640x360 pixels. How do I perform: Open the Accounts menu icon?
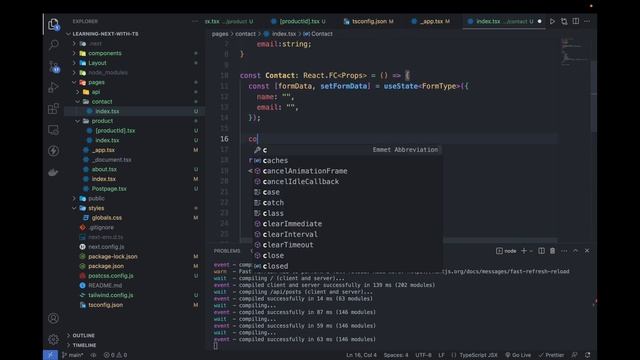pyautogui.click(x=53, y=318)
